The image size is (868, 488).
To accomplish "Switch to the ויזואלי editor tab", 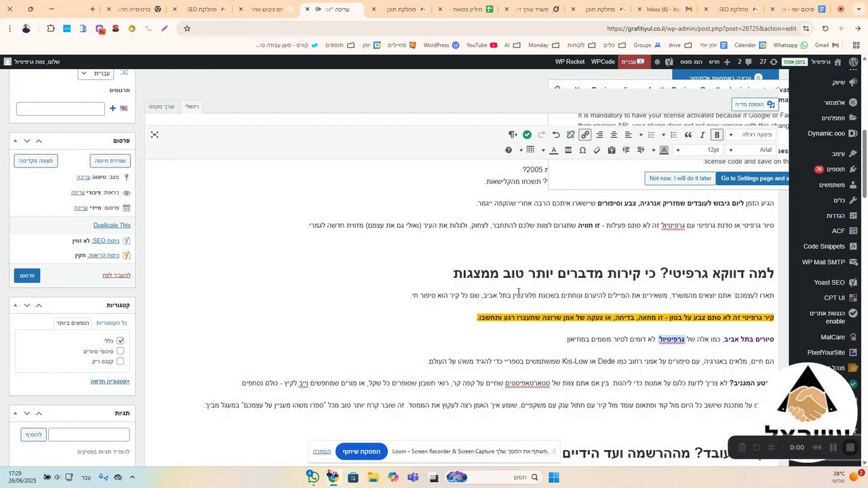I will click(x=193, y=106).
